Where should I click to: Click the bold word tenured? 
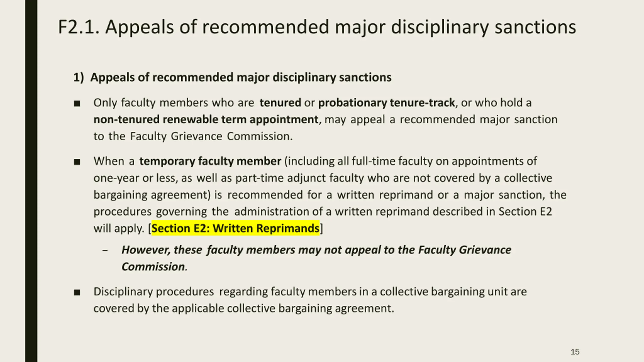[280, 103]
